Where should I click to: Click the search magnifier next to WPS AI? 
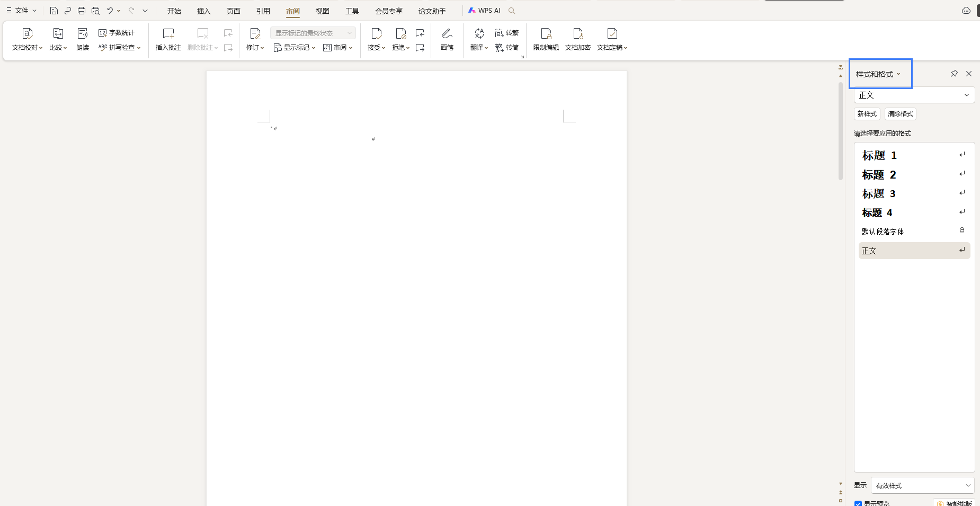pyautogui.click(x=512, y=11)
